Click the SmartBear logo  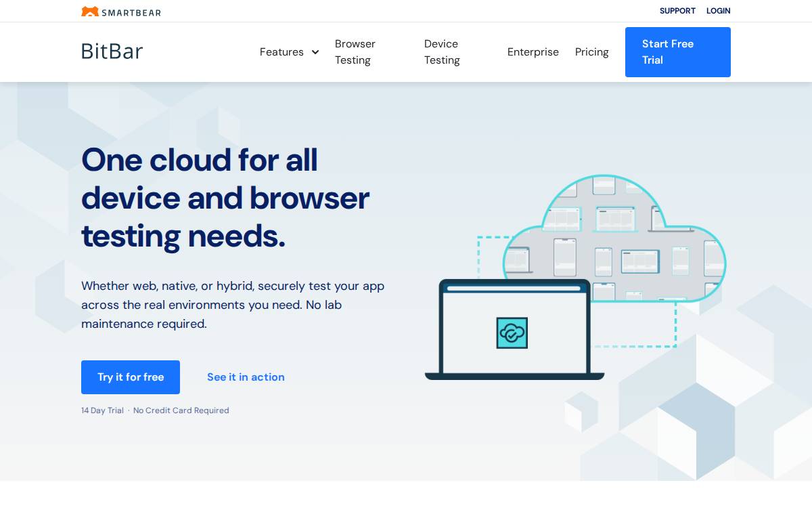tap(121, 12)
